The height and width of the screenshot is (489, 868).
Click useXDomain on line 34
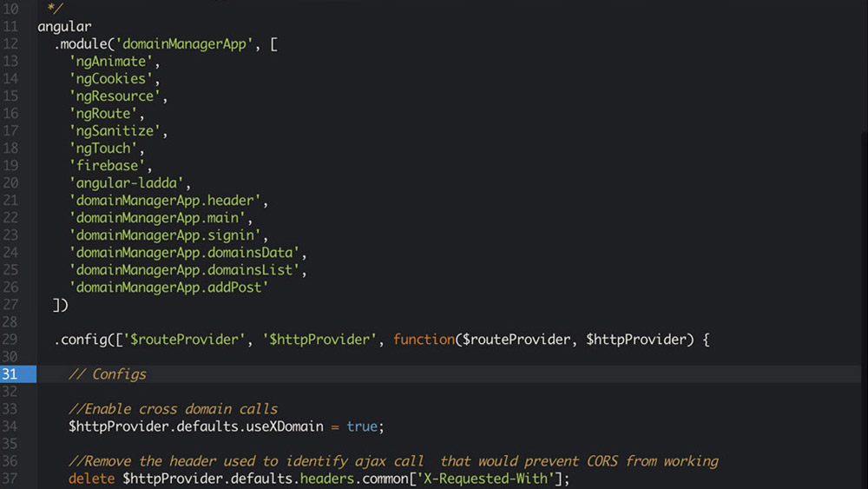click(x=285, y=426)
